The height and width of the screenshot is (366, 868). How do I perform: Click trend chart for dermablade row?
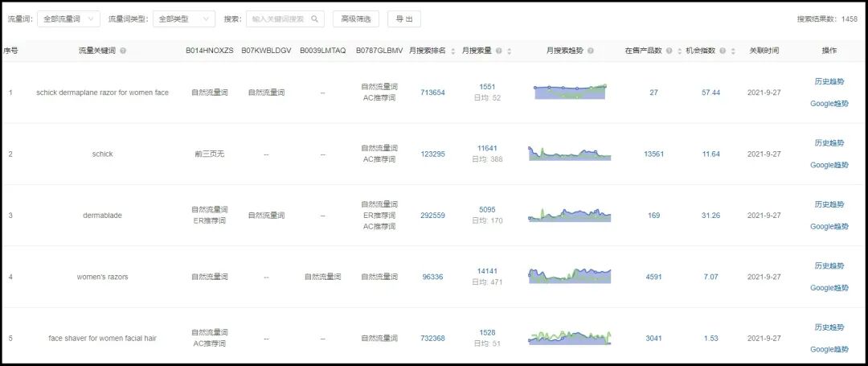pos(570,215)
